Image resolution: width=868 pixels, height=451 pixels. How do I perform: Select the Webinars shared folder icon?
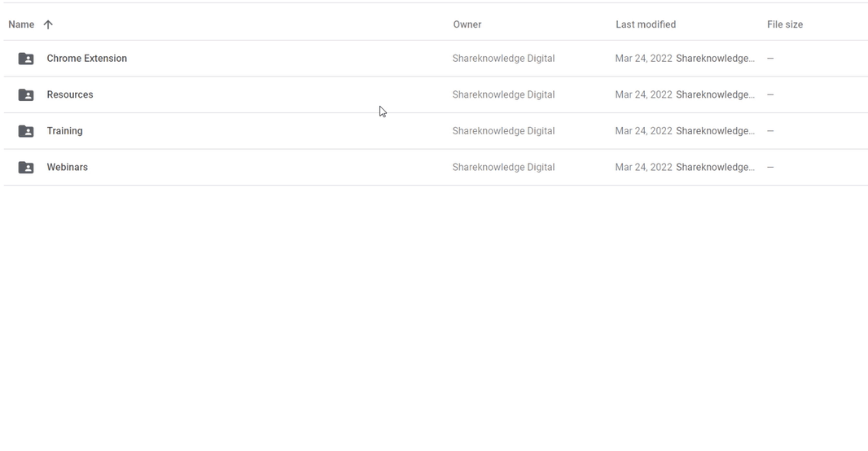point(26,168)
